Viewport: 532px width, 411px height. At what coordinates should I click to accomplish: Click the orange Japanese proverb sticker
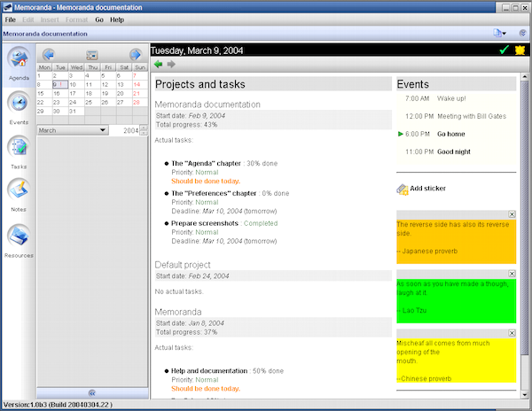[x=457, y=241]
